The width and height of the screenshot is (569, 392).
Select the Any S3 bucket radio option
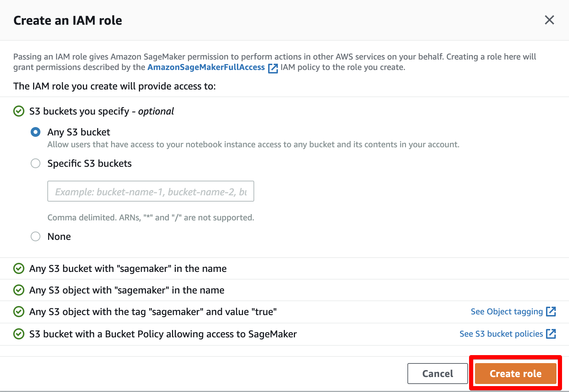pos(36,132)
